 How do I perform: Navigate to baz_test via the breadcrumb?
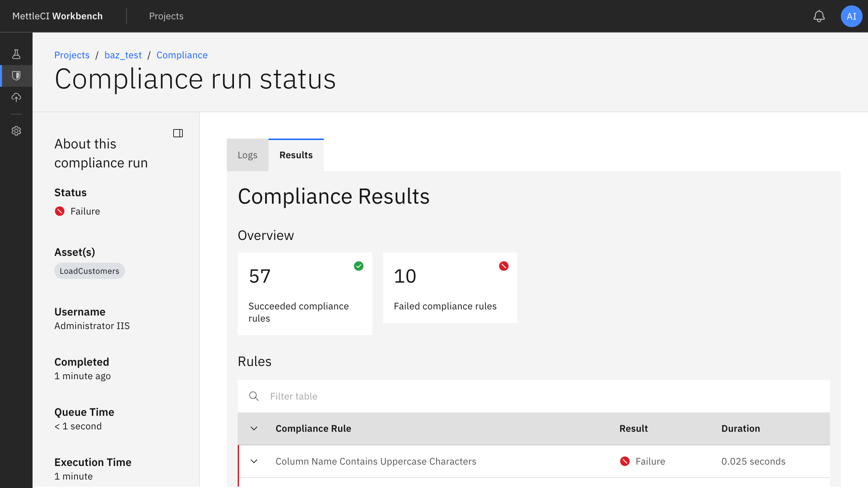click(123, 55)
